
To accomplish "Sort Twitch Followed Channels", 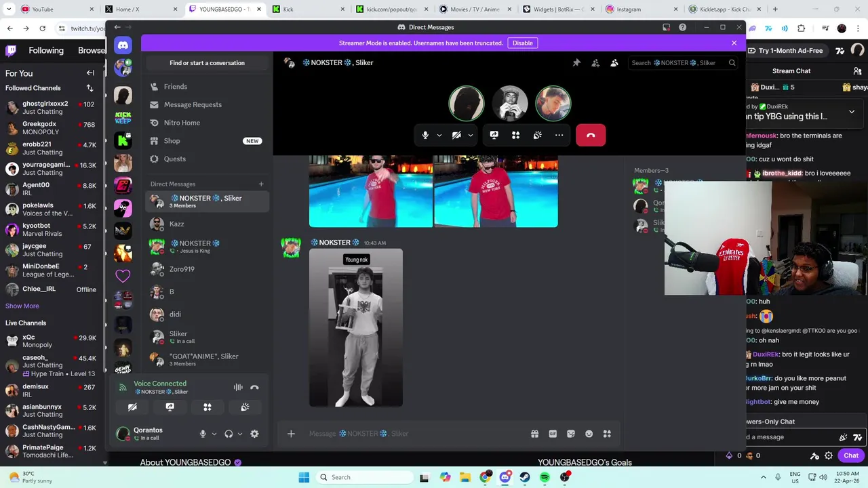I will click(90, 88).
